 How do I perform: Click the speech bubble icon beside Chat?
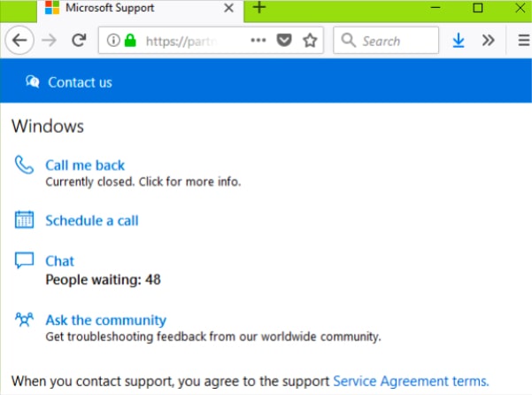click(x=24, y=260)
